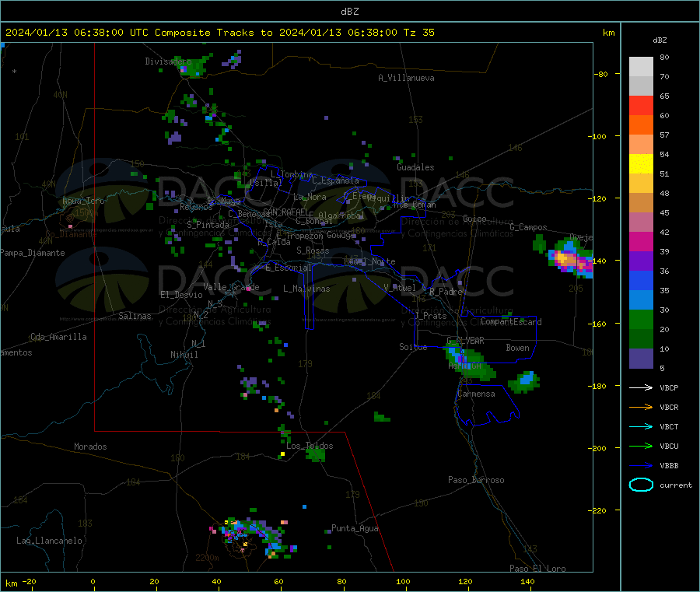The height and width of the screenshot is (592, 700).
Task: Click the Carmensa map label
Action: click(476, 394)
